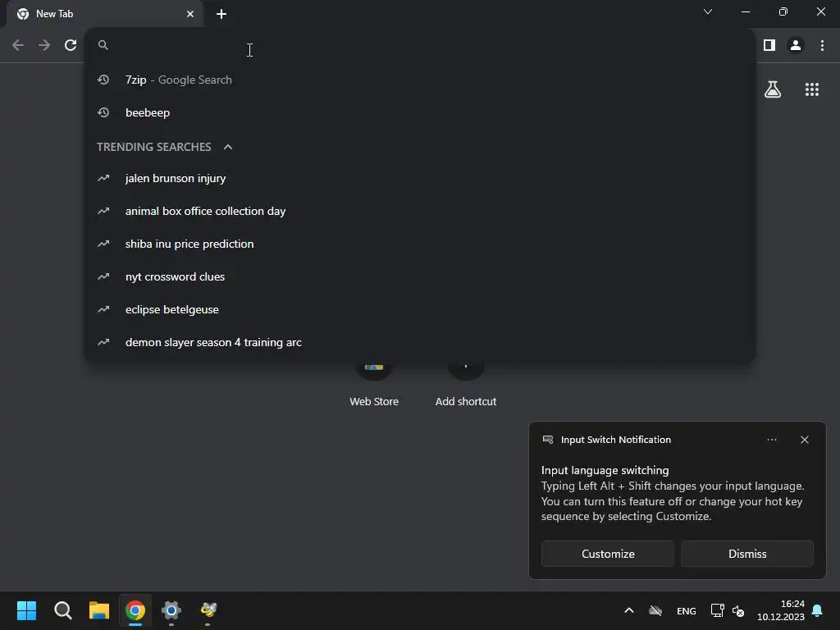Choose jalen brunson injury trending search
Screen dimensions: 840x630
[x=421, y=178]
